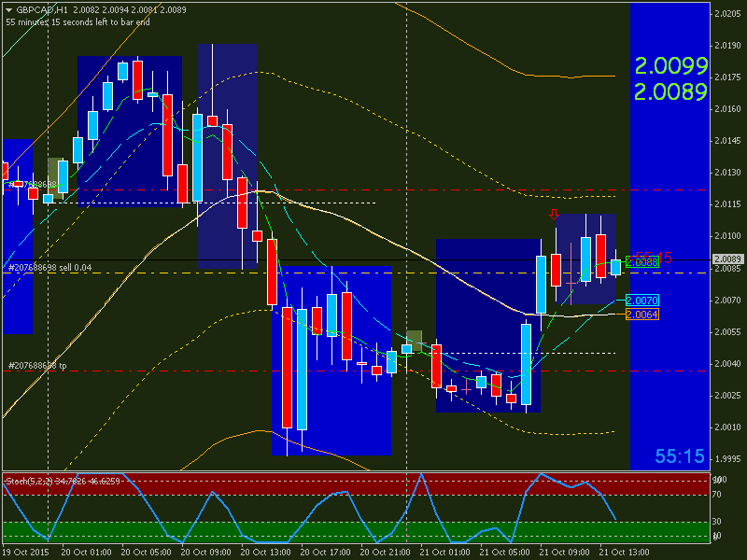Click the red down arrow sell signal
Image resolution: width=747 pixels, height=560 pixels.
click(x=554, y=215)
